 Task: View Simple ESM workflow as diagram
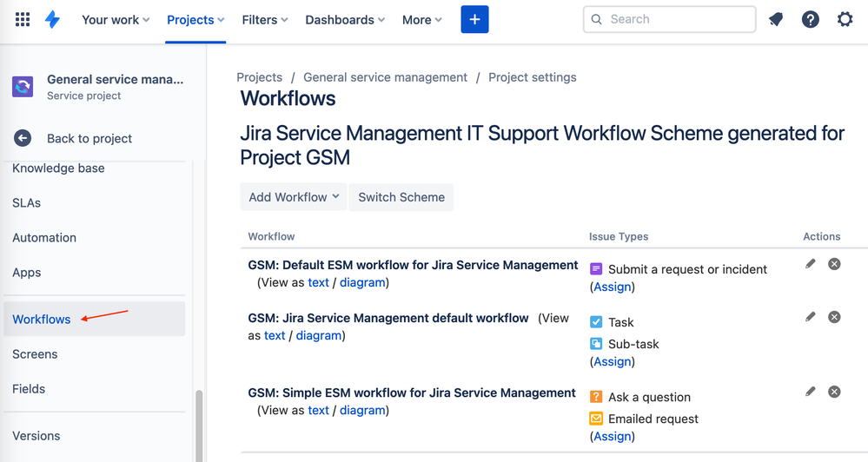(362, 410)
